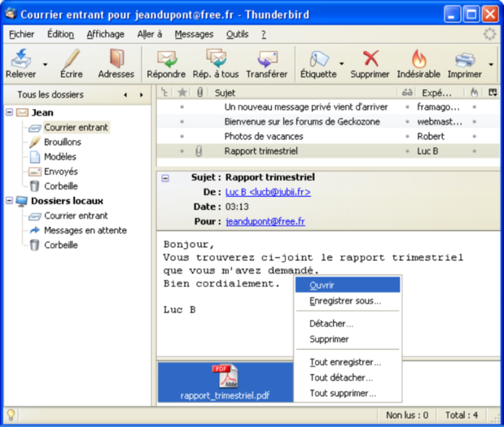
Task: Toggle star on Rapport trimestriel message
Action: tap(182, 151)
